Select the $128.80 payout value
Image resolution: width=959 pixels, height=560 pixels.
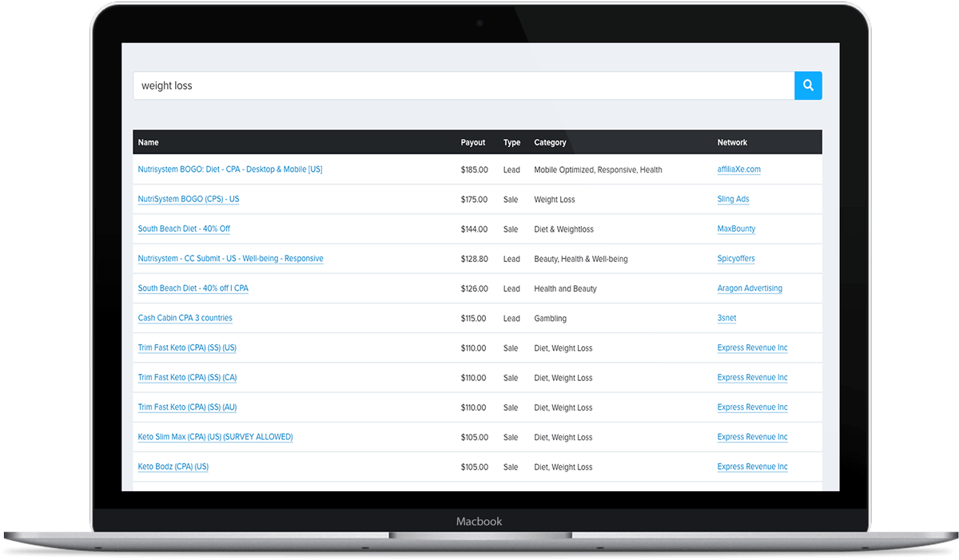(x=474, y=259)
